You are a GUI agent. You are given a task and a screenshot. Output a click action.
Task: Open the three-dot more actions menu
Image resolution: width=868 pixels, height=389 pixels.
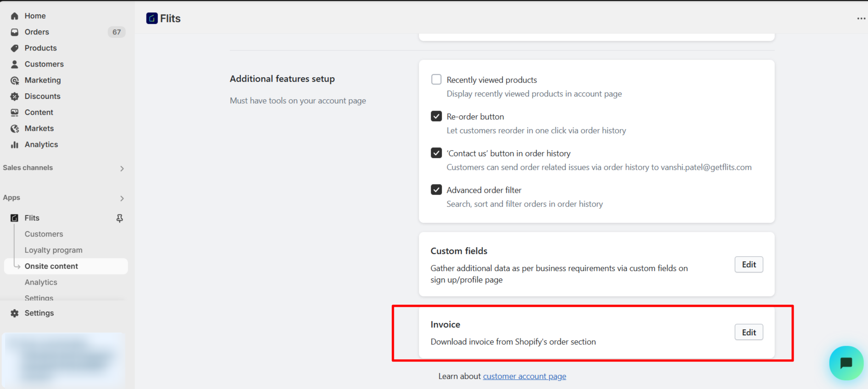coord(861,18)
